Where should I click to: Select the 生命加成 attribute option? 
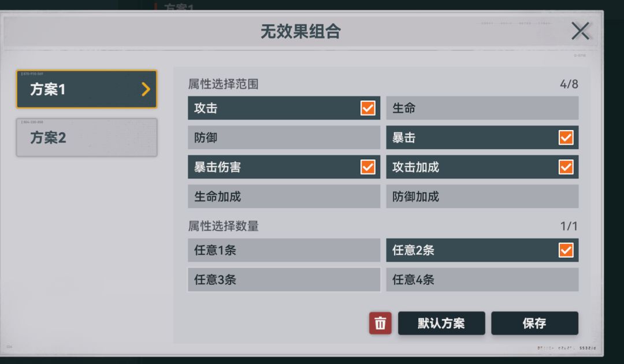point(284,196)
